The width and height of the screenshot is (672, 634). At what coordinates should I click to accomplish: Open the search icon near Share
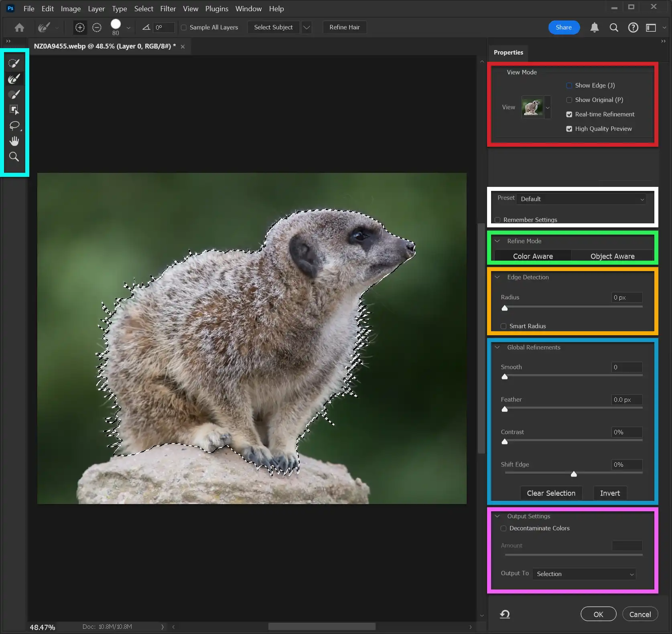614,27
